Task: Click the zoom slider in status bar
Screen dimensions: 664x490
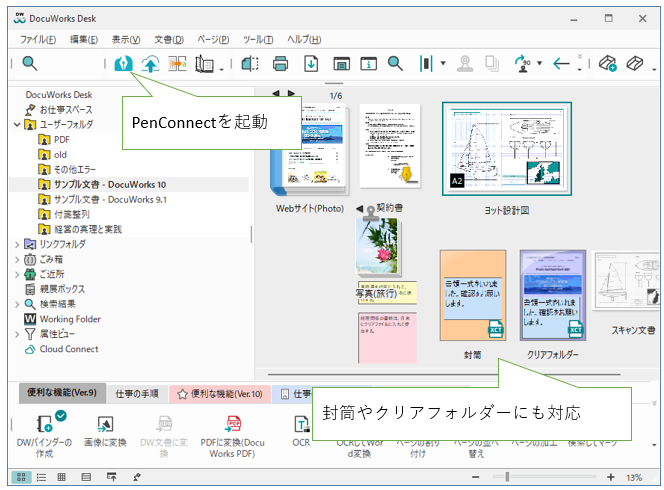Action: (x=506, y=477)
